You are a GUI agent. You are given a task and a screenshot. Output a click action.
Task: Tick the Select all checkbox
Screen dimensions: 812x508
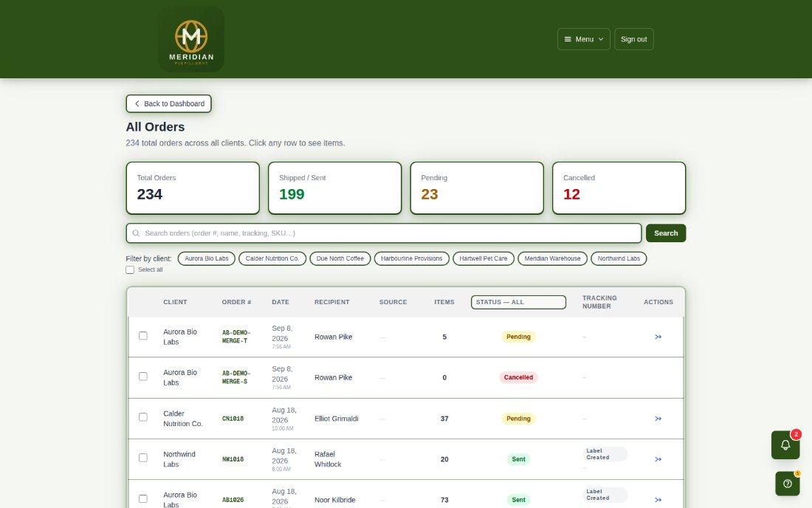[130, 270]
